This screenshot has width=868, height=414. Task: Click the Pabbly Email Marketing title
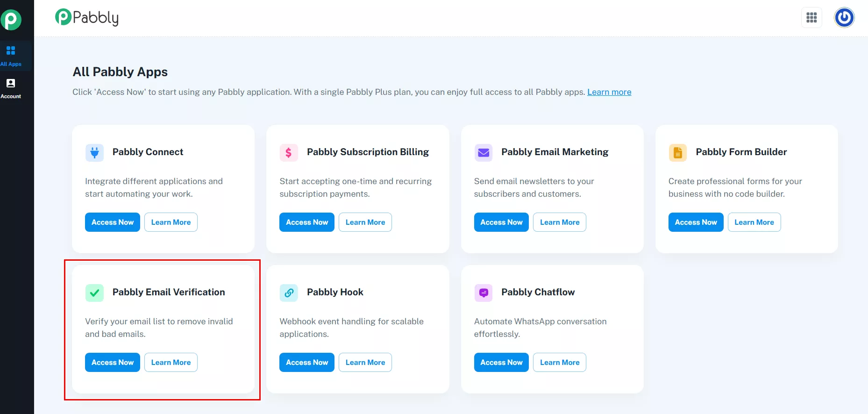pos(555,152)
